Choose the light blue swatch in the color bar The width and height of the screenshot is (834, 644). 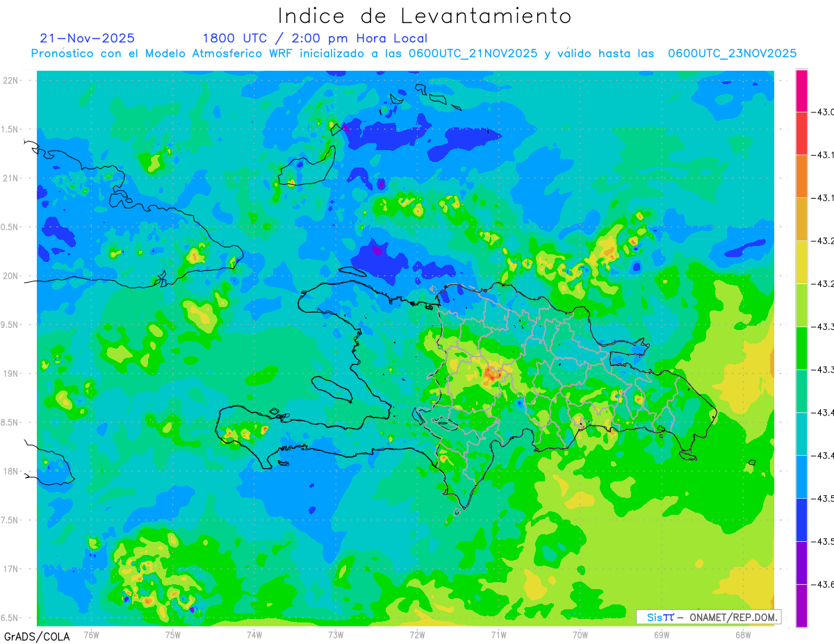point(801,477)
